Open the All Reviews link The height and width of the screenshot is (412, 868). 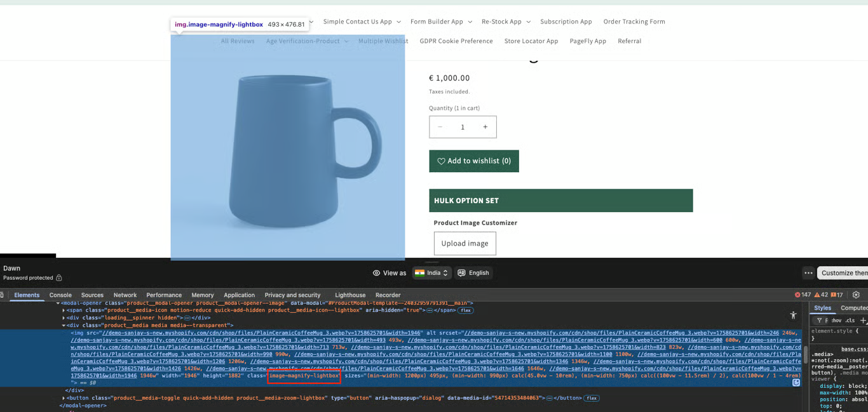click(x=238, y=41)
